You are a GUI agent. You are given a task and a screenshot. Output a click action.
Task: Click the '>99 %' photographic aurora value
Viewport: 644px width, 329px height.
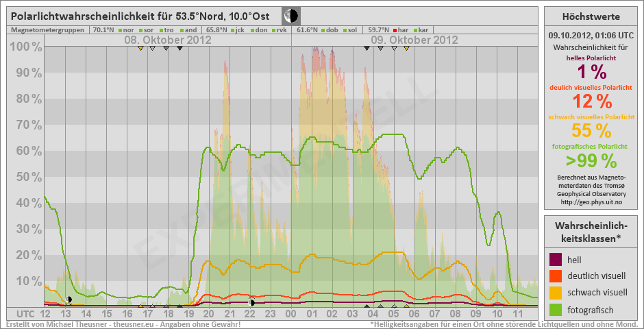[x=591, y=161]
